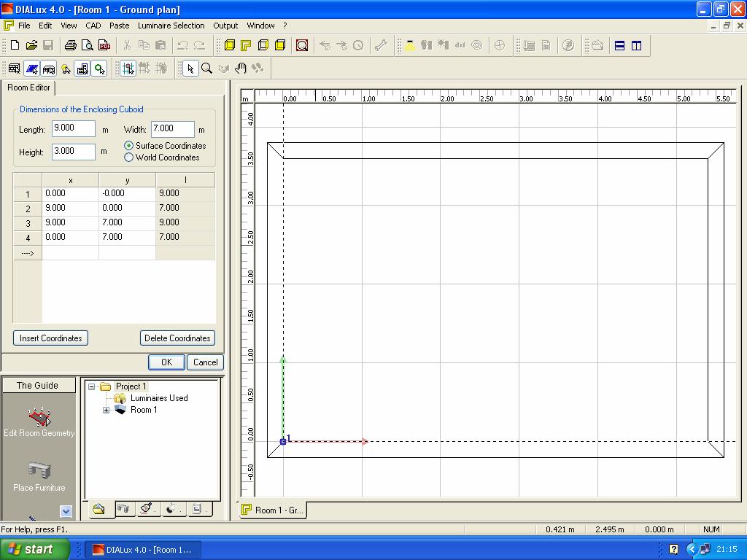Open the Window menu
The height and width of the screenshot is (560, 747).
[260, 26]
